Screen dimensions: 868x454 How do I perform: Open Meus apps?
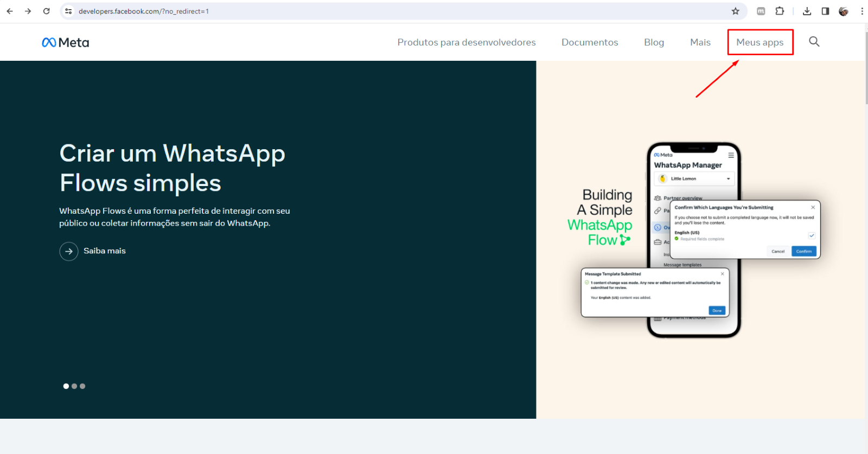click(760, 42)
